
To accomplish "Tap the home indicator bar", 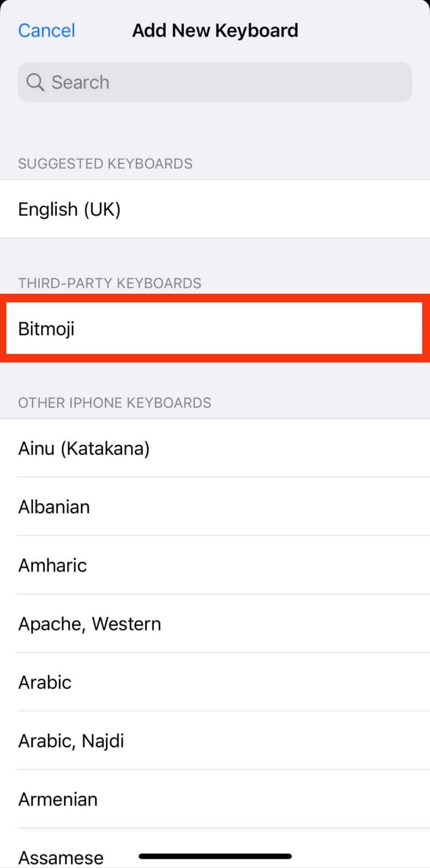I will [215, 856].
